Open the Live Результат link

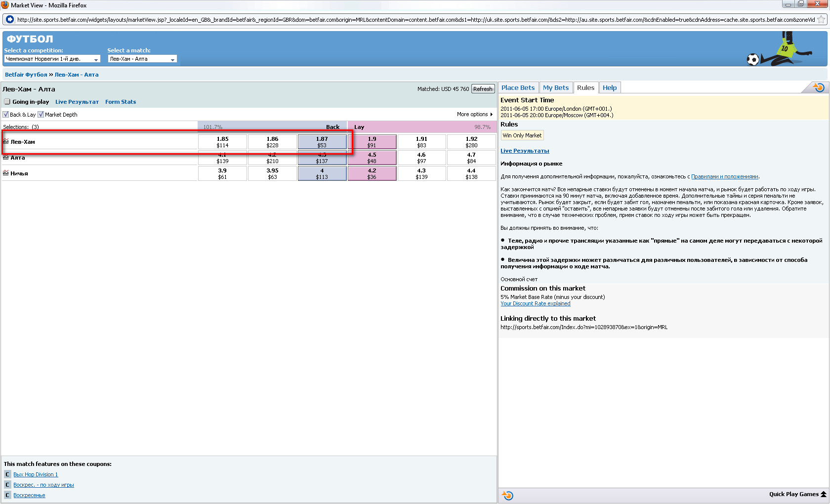pos(77,102)
